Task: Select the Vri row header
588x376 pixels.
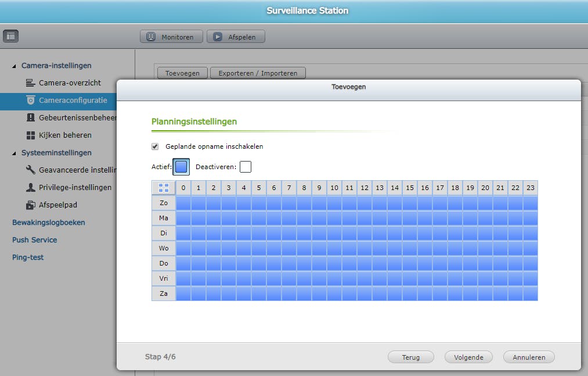Action: (164, 278)
